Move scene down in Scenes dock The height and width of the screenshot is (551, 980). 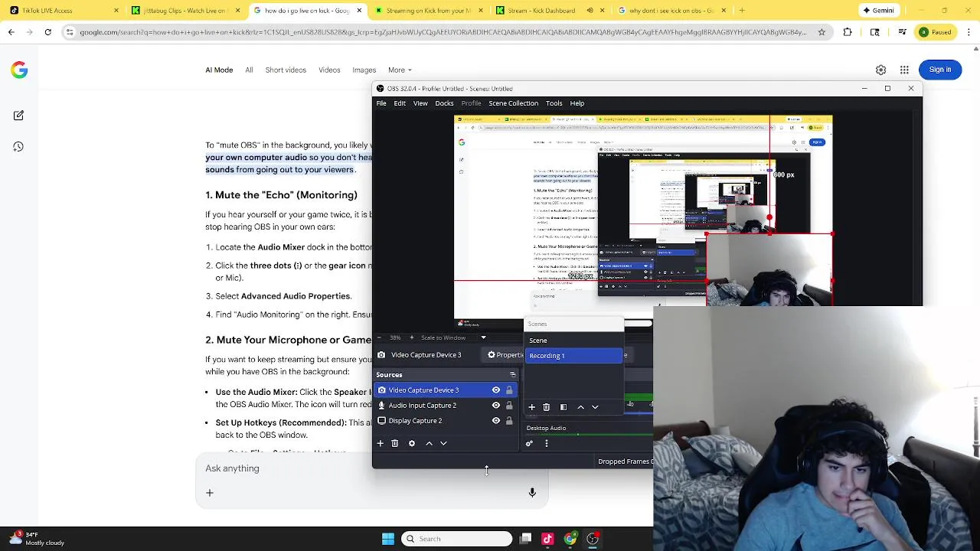[595, 407]
